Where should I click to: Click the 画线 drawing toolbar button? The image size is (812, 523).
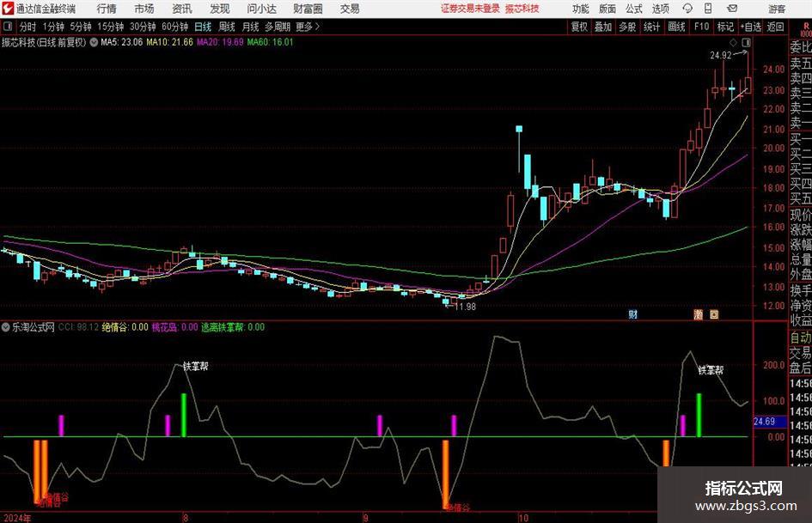point(676,27)
